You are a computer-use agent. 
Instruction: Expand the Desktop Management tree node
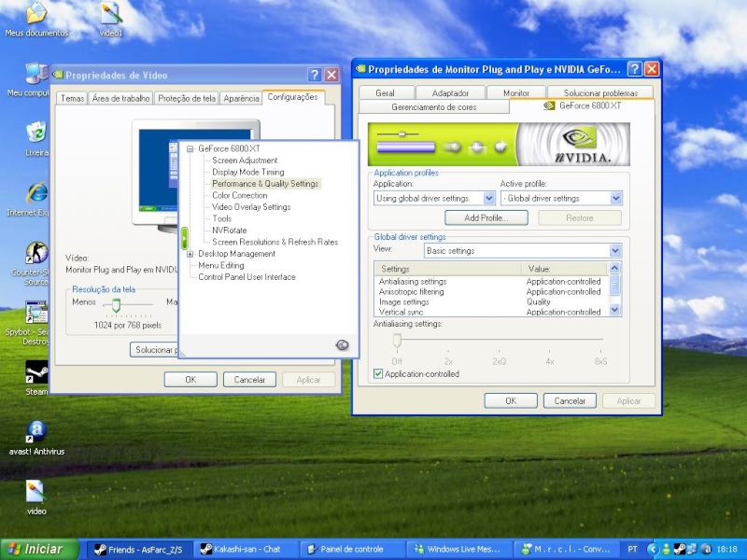pyautogui.click(x=190, y=254)
